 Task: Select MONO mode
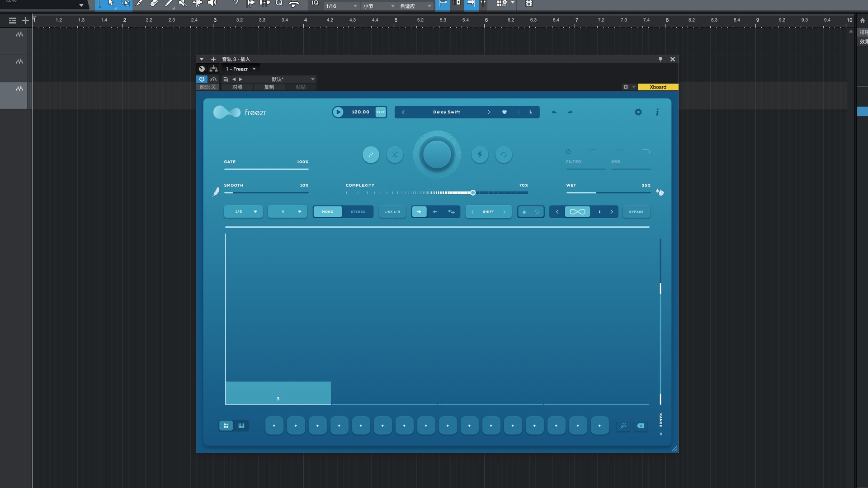(328, 211)
